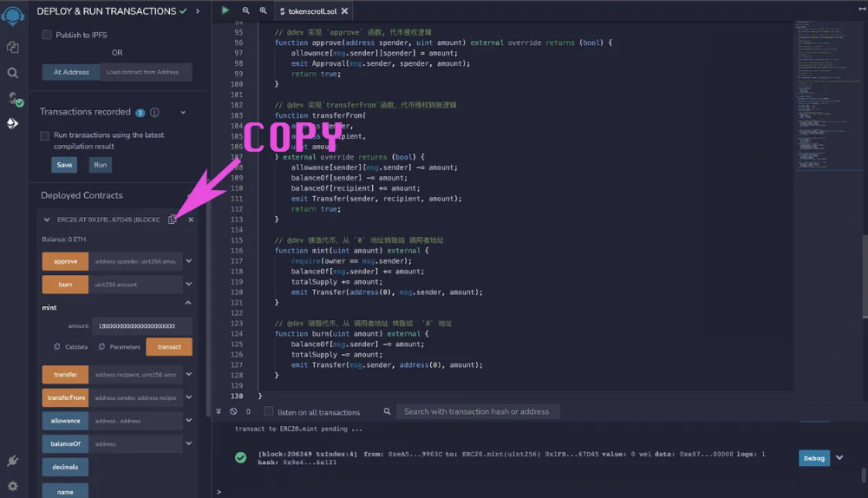Remove the deployed ERC20 contract instance
The image size is (868, 498).
[191, 220]
